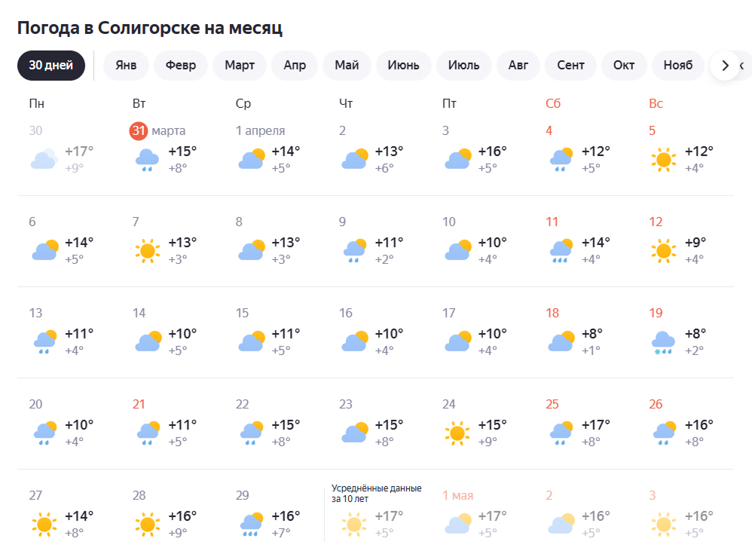Click the rainy cloud icon for April 9

[353, 249]
